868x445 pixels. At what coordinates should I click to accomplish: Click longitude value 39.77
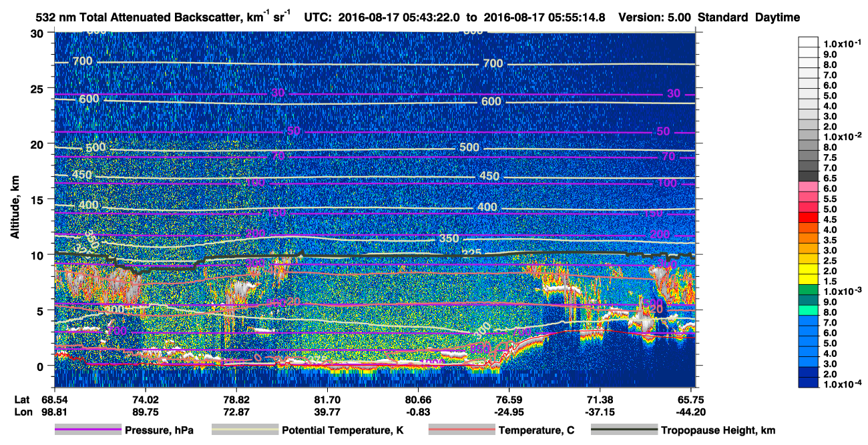tap(327, 412)
